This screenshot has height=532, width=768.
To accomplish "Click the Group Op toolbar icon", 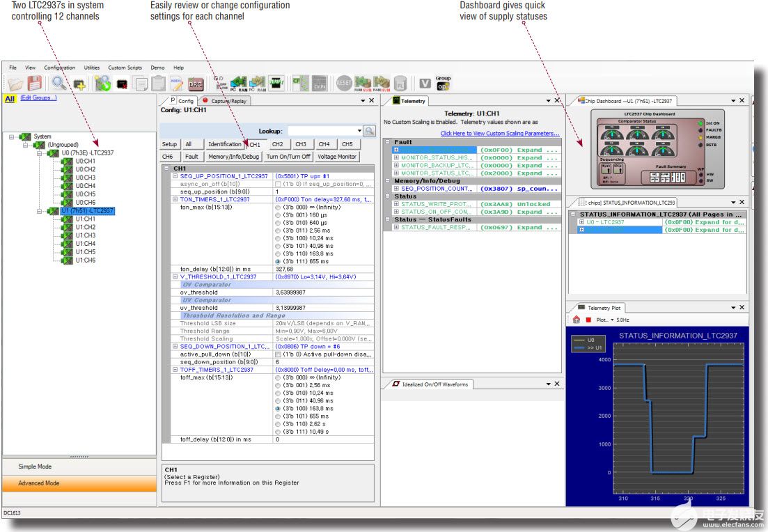I will (x=443, y=84).
